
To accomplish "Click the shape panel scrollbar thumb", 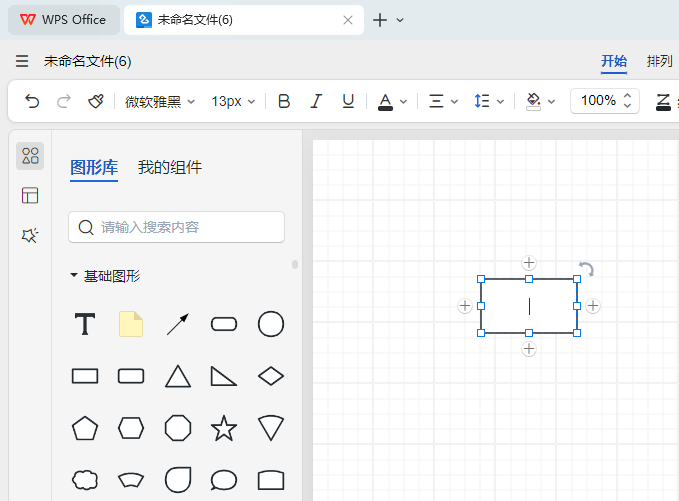I will (295, 264).
